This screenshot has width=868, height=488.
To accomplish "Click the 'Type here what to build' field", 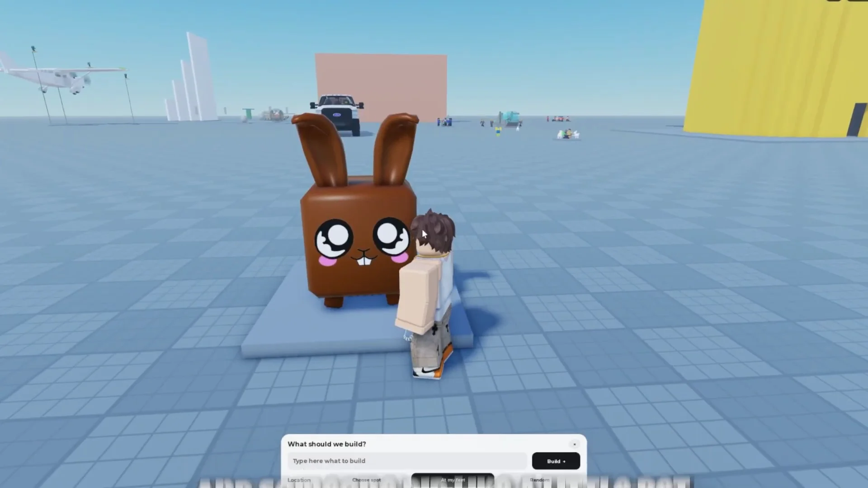I will (x=407, y=461).
